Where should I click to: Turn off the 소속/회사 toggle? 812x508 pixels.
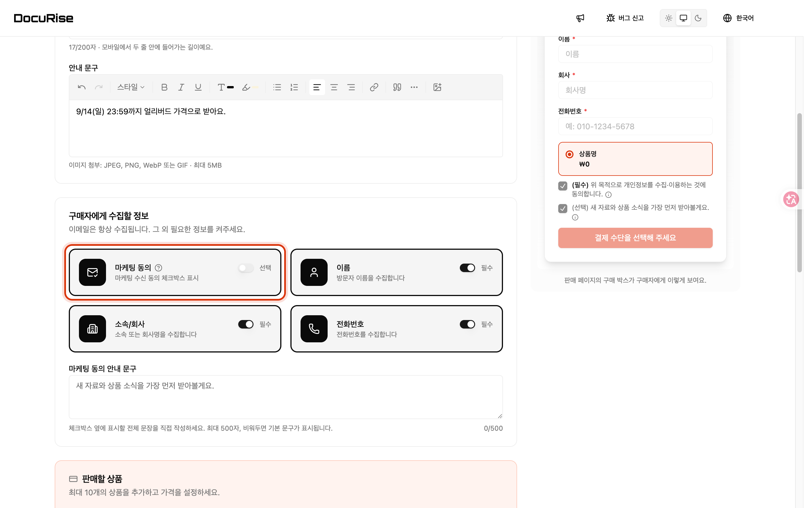tap(246, 324)
